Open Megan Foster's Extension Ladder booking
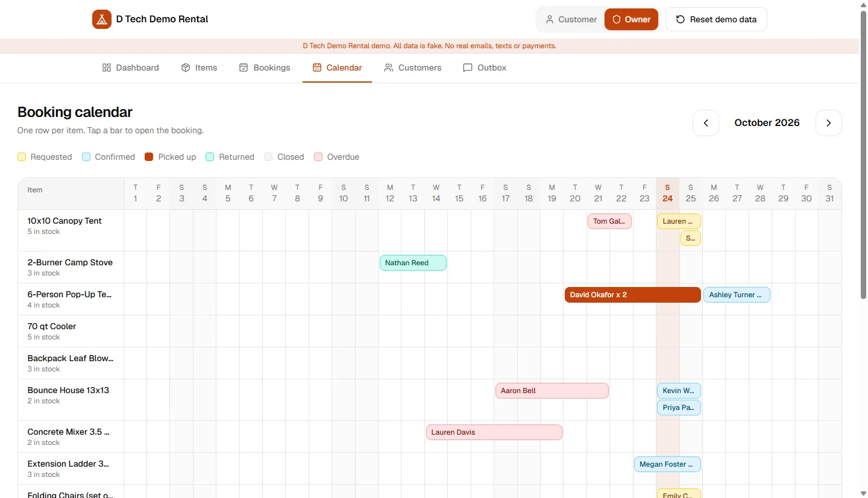Screen dimensions: 868x498 point(667,464)
